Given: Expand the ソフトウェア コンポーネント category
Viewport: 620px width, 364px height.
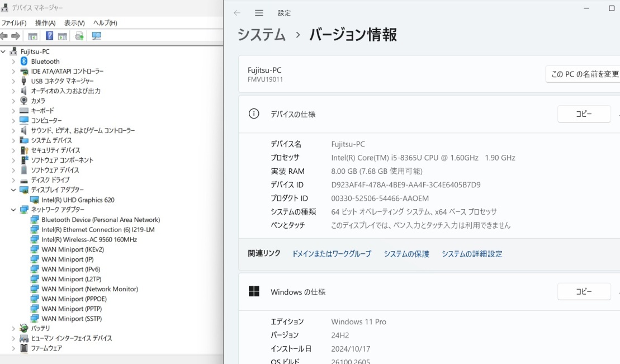Looking at the screenshot, I should click(13, 160).
